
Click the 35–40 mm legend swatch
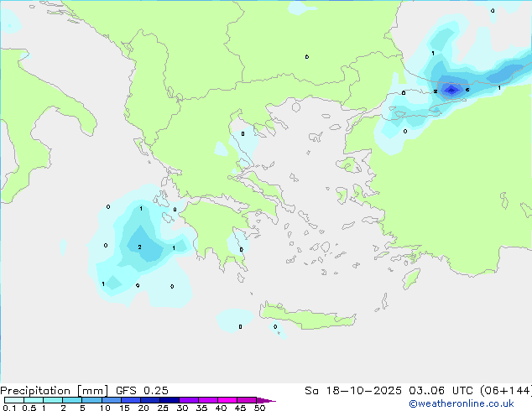coord(208,400)
